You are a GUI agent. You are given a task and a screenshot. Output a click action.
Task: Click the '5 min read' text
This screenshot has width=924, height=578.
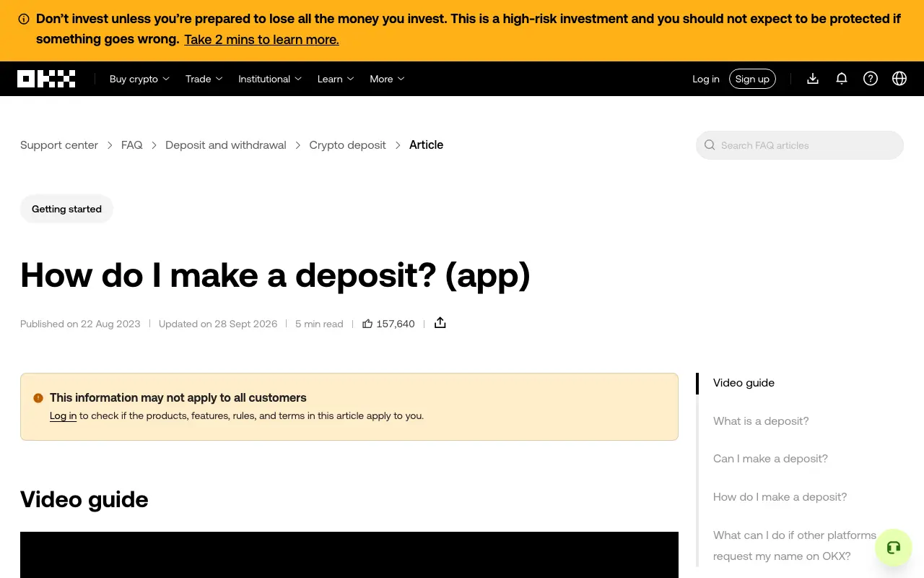tap(319, 324)
